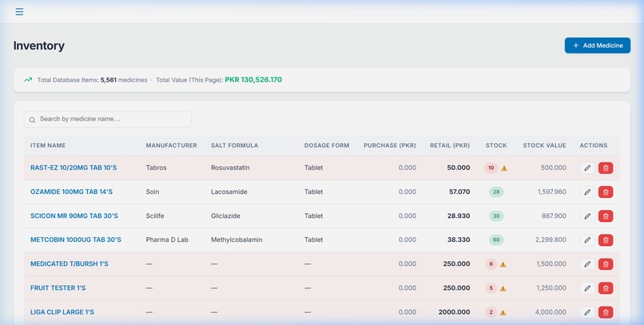Image resolution: width=644 pixels, height=325 pixels.
Task: Click the Lacosamide salt formula cell
Action: (x=229, y=192)
